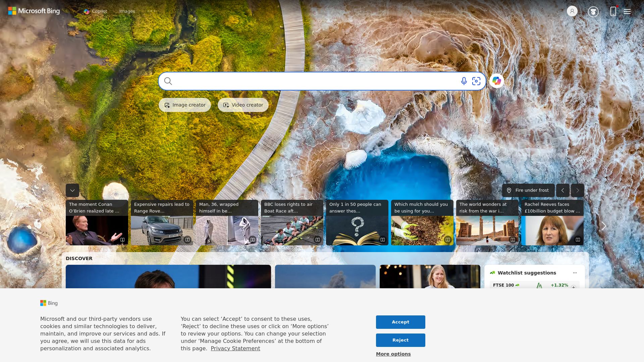This screenshot has height=362, width=644.
Task: Collapse the news feed with the down chevron
Action: (x=72, y=190)
